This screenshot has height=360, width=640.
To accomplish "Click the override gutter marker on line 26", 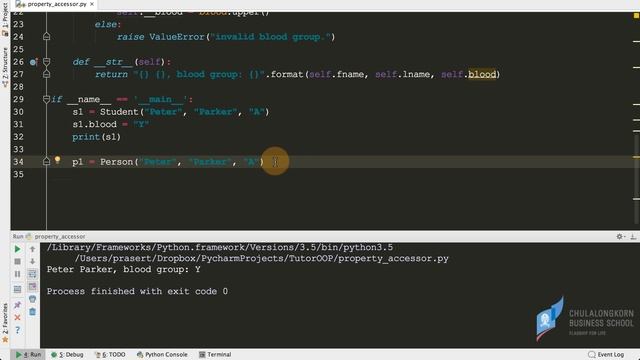I will pyautogui.click(x=33, y=62).
